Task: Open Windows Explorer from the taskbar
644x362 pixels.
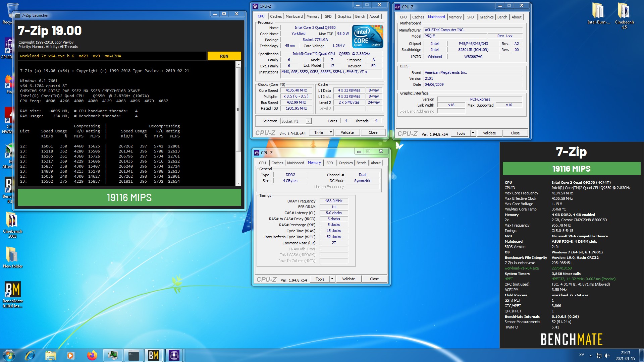Action: (x=50, y=355)
